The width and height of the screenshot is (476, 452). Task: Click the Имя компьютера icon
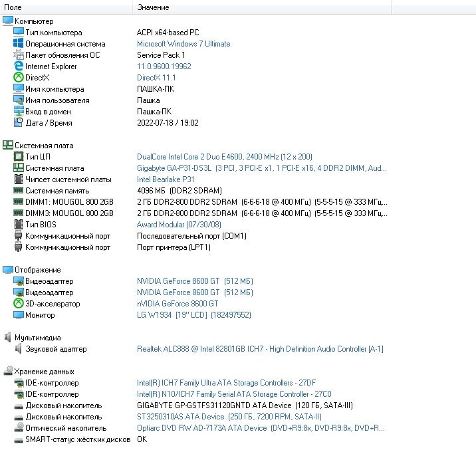click(x=19, y=88)
